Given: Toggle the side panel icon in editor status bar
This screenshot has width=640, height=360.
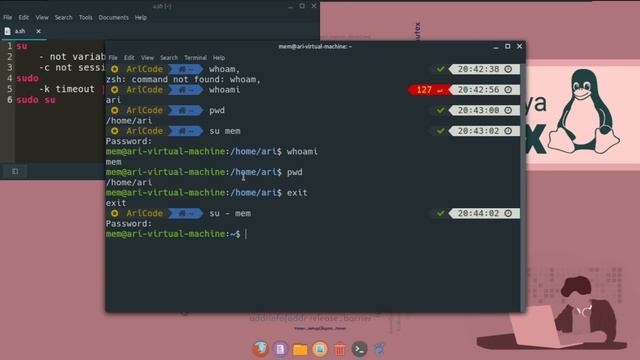Looking at the screenshot, I should (15, 171).
